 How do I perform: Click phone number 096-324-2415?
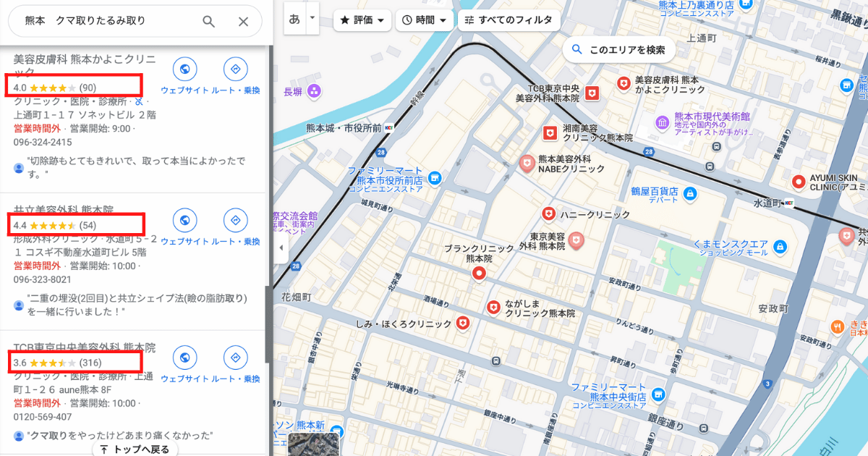tap(43, 142)
